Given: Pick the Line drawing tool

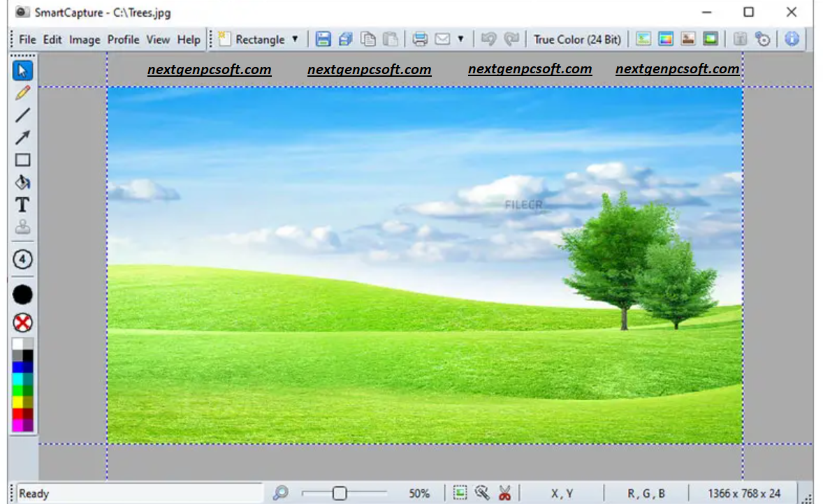Looking at the screenshot, I should pyautogui.click(x=22, y=115).
